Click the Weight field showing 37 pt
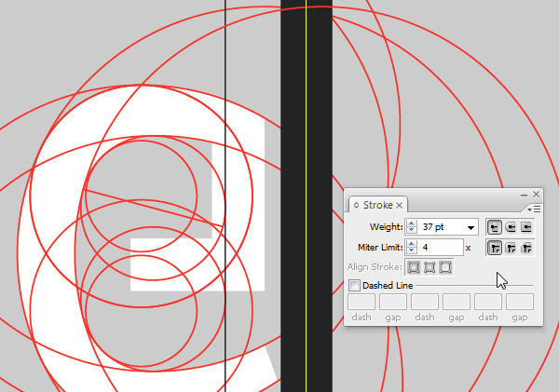The image size is (559, 392). coord(442,227)
